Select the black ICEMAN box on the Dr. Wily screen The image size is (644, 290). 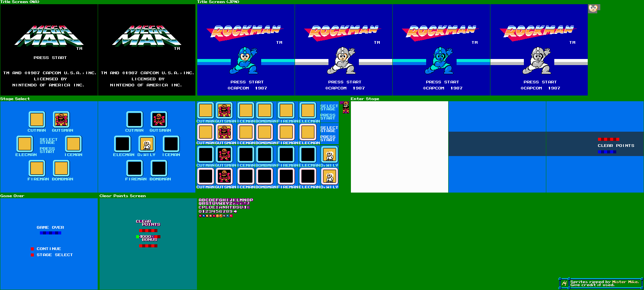pyautogui.click(x=171, y=144)
